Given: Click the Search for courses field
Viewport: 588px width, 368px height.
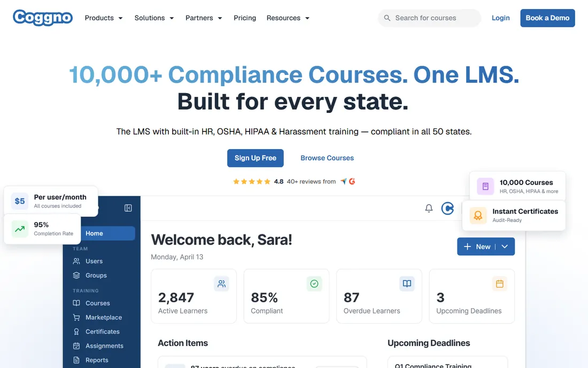Looking at the screenshot, I should [x=429, y=18].
